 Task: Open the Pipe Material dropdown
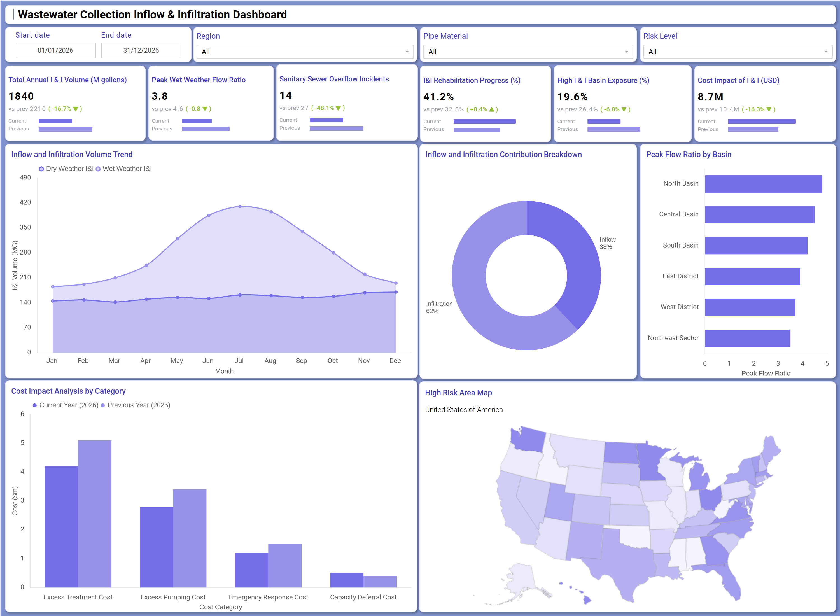point(528,52)
